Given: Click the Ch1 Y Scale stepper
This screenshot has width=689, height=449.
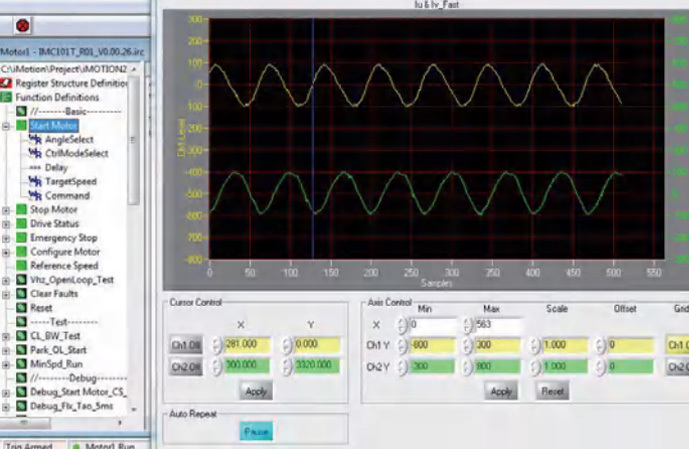Looking at the screenshot, I should (x=534, y=345).
